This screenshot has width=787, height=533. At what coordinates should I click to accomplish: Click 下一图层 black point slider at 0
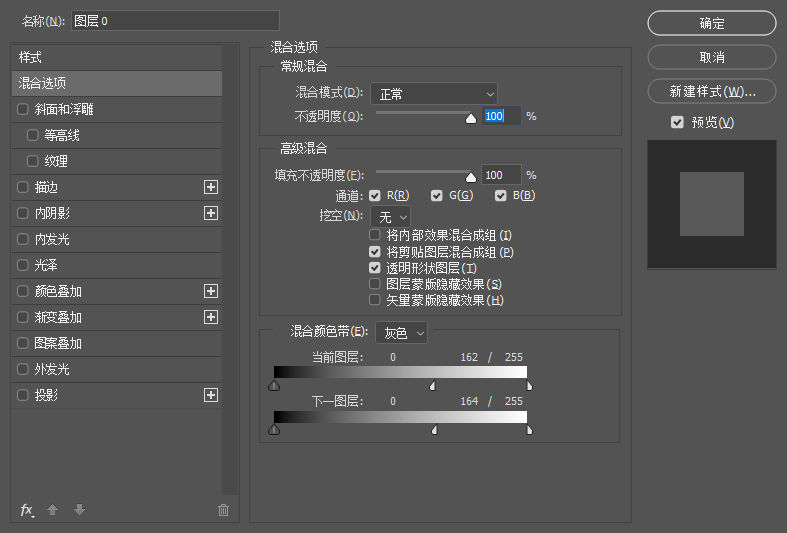[x=274, y=430]
